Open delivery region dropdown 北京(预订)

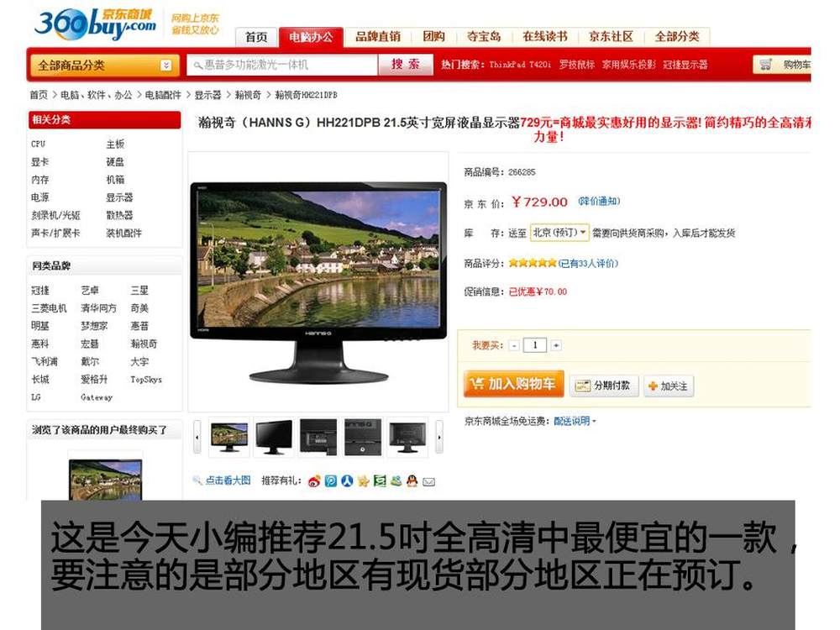click(x=559, y=233)
